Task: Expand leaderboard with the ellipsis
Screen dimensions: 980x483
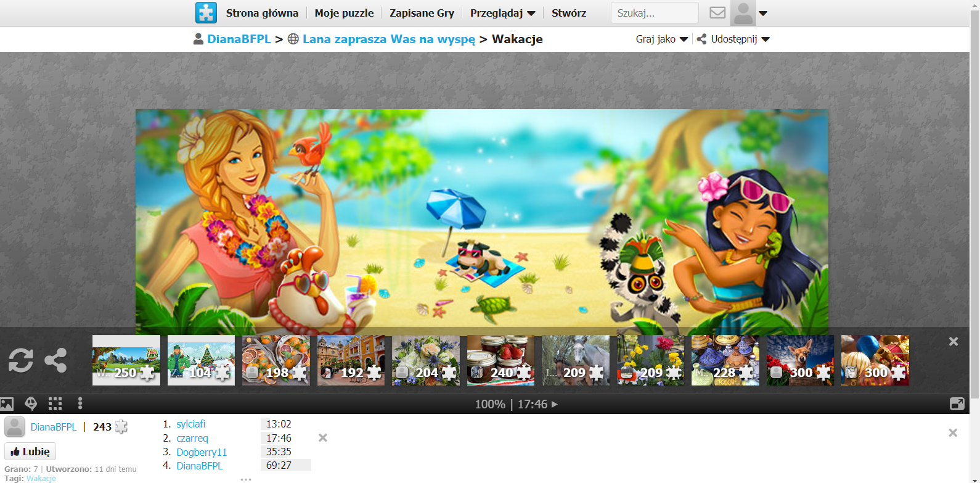Action: 246,479
